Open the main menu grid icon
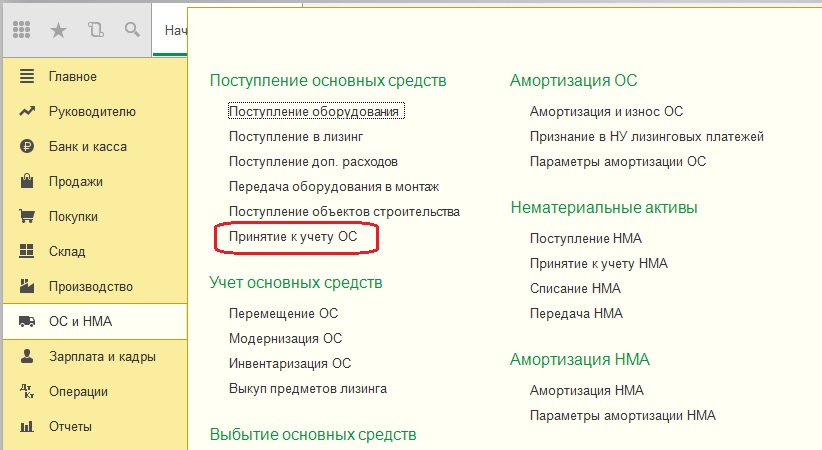The image size is (822, 450). 22,30
